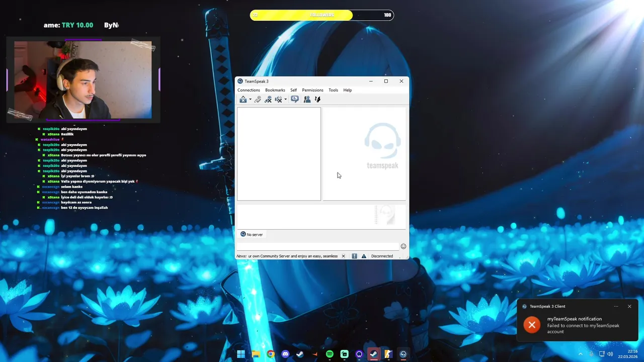
Task: Open the Counter-Strike taskbar icon
Action: pos(388,354)
